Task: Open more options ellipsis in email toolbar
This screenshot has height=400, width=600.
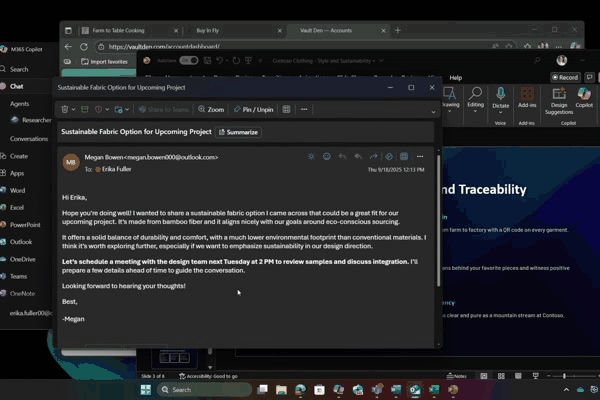Action: 304,109
